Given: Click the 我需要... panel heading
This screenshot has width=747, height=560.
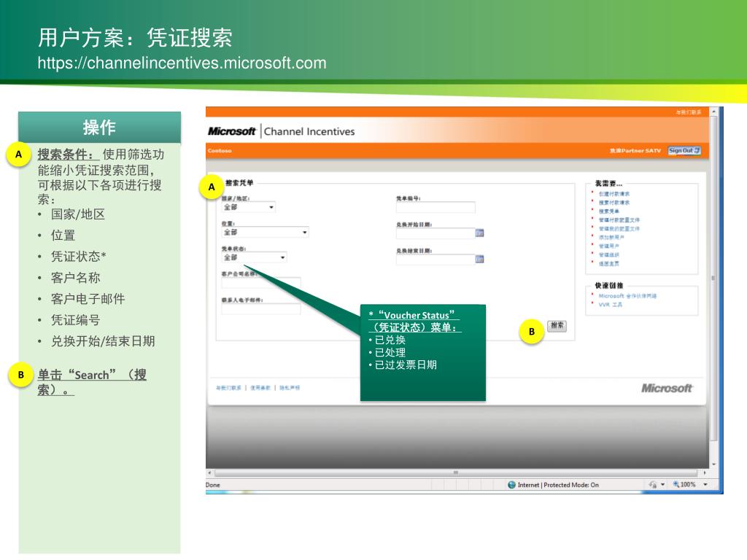Looking at the screenshot, I should [x=608, y=183].
